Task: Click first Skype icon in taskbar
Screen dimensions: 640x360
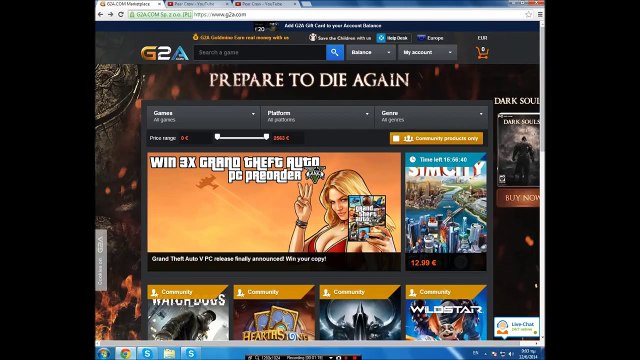Action: (147, 353)
